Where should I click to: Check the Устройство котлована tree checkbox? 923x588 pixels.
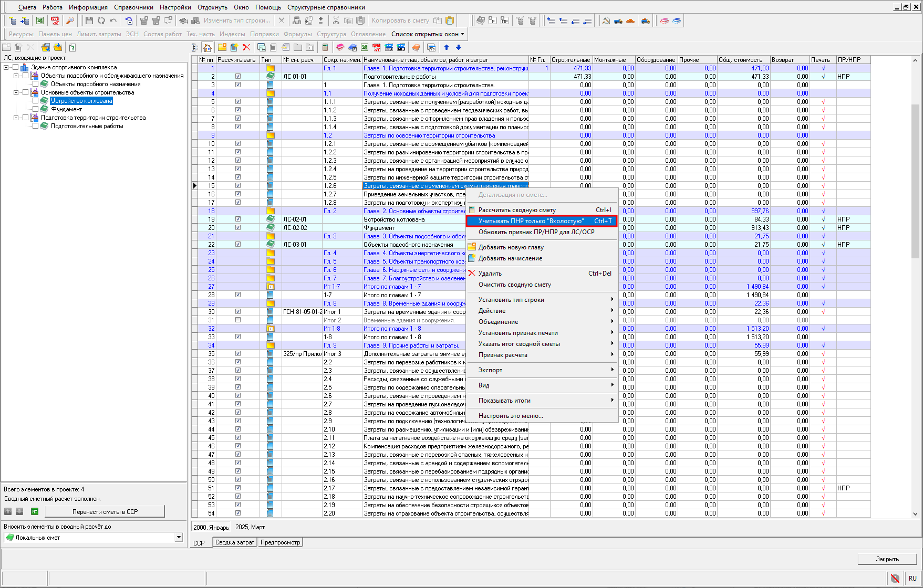tap(35, 101)
